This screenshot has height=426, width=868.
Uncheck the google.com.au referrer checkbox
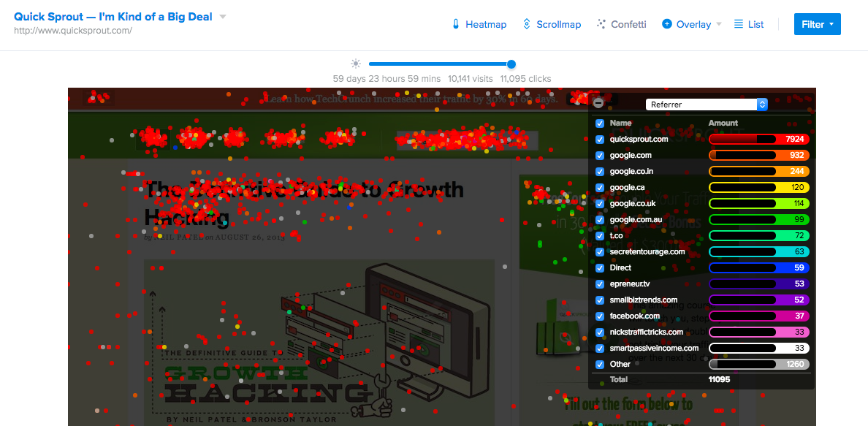click(600, 219)
